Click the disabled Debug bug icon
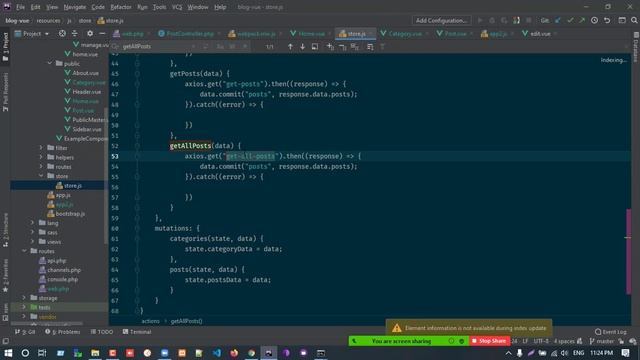 pos(492,20)
